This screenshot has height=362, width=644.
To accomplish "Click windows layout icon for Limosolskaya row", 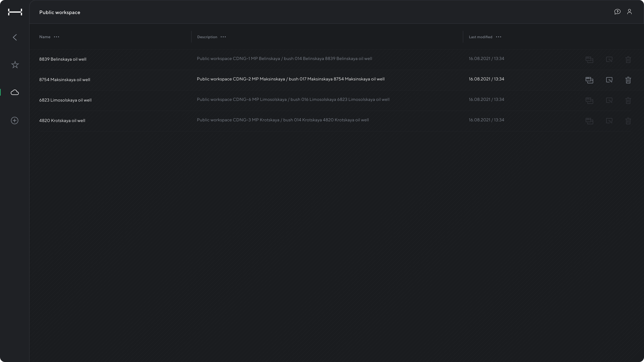I will pos(589,100).
